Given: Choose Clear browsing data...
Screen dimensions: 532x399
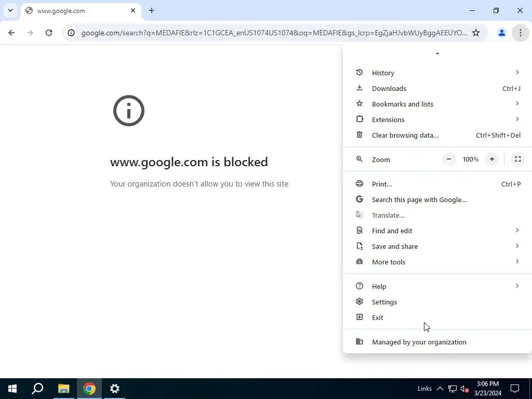Looking at the screenshot, I should (437, 135).
